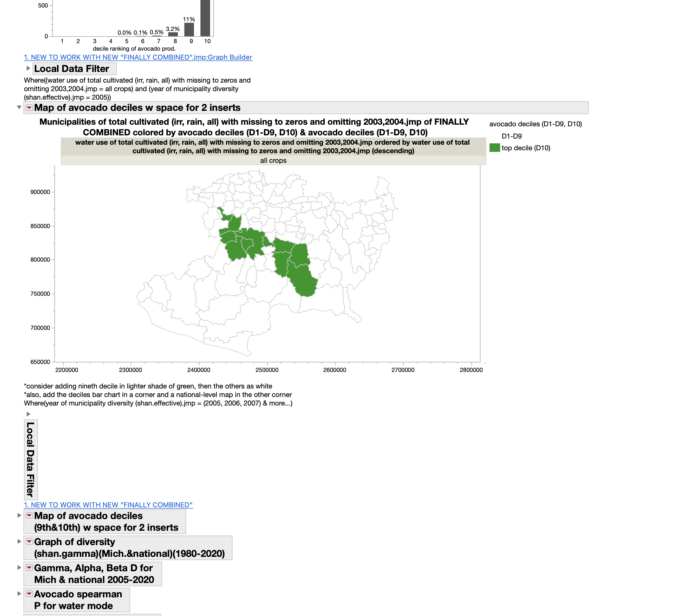Click green top decile (D10) legend swatch

coord(494,148)
